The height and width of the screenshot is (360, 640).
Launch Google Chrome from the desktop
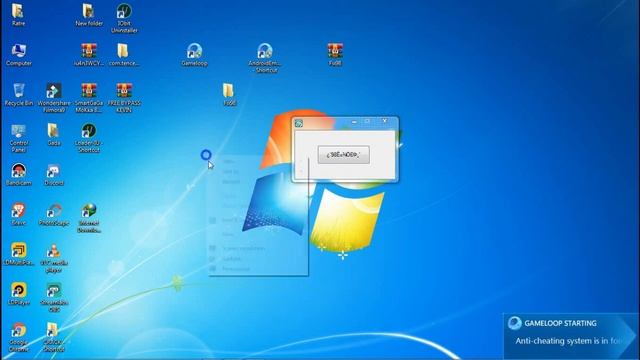(x=19, y=337)
